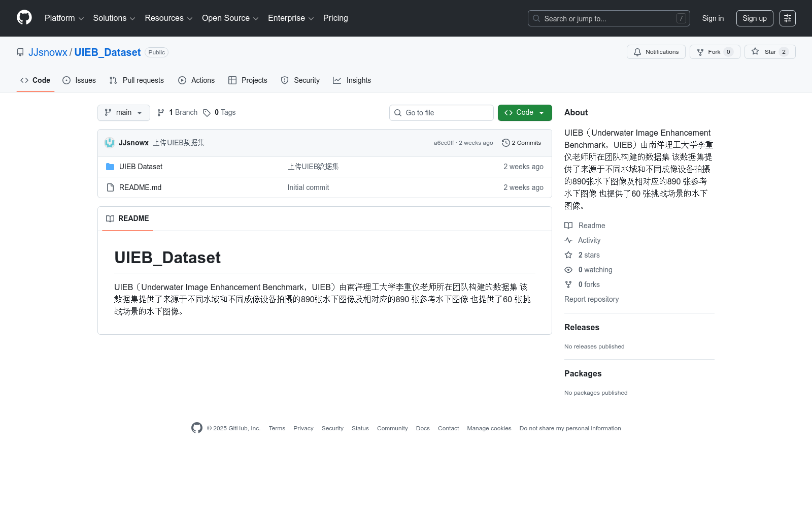
Task: Open the appearance settings icon button
Action: tap(788, 18)
